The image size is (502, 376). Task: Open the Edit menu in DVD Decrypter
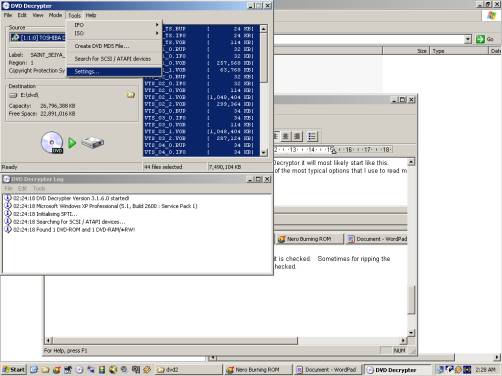(22, 15)
